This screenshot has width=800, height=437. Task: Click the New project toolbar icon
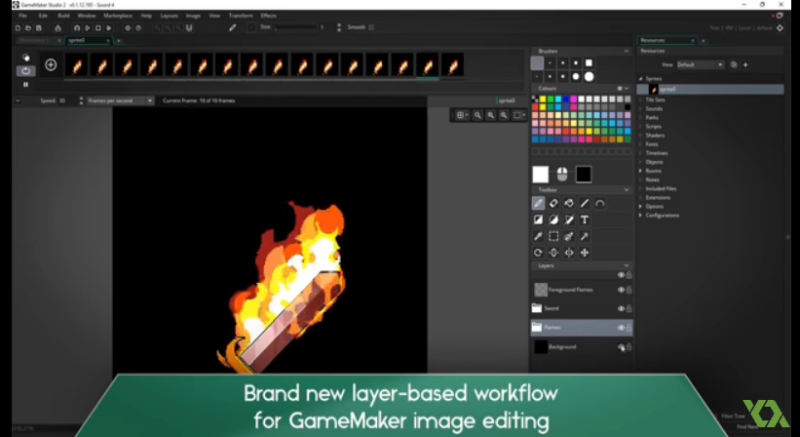18,28
